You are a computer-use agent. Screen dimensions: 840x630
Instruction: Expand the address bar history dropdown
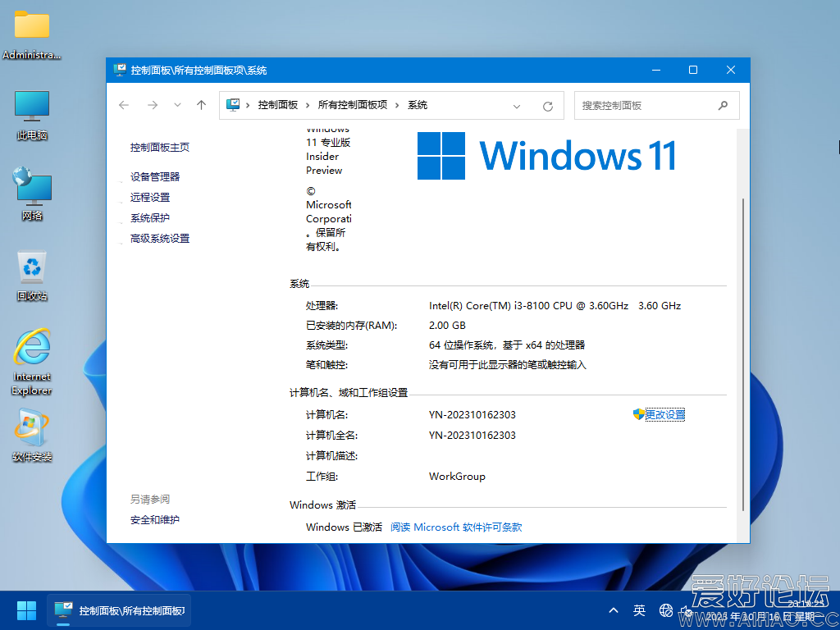[x=517, y=105]
